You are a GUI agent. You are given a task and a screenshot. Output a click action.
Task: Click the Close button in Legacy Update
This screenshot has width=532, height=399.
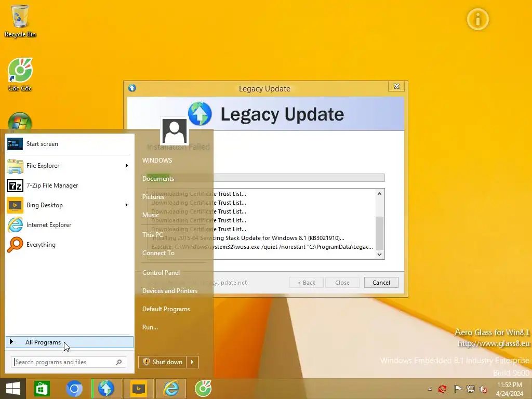point(342,283)
